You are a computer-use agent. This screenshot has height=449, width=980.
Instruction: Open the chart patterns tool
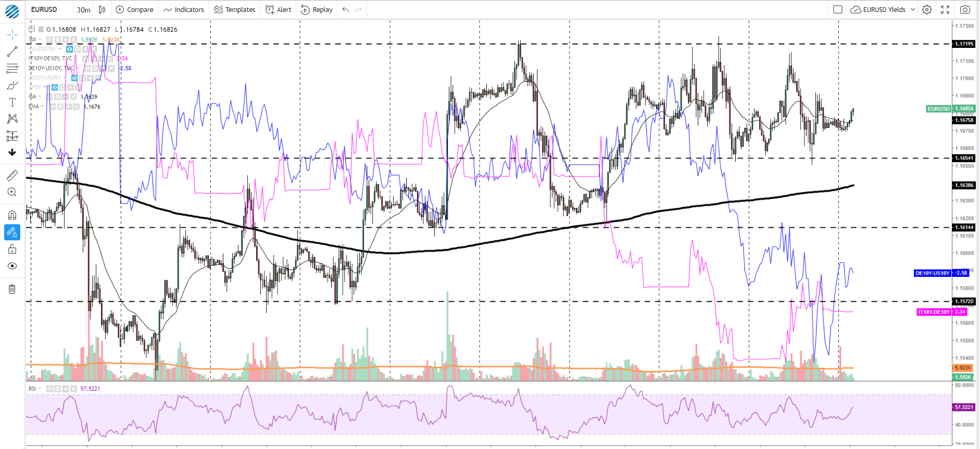pyautogui.click(x=12, y=119)
